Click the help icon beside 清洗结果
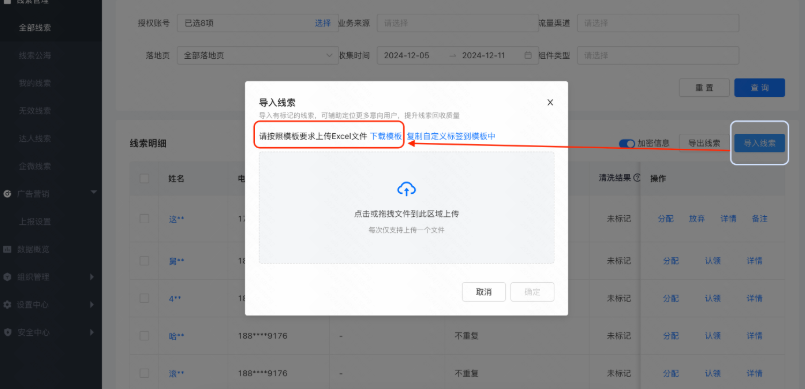805x389 pixels. (637, 178)
